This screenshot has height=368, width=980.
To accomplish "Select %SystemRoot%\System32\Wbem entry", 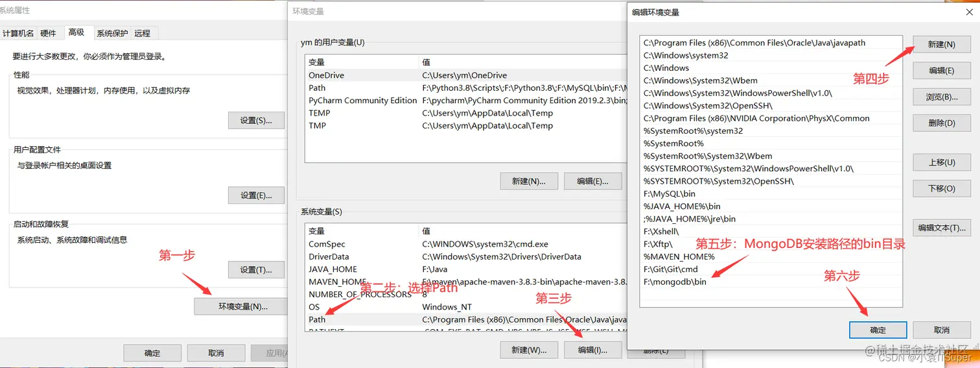I will click(x=771, y=156).
